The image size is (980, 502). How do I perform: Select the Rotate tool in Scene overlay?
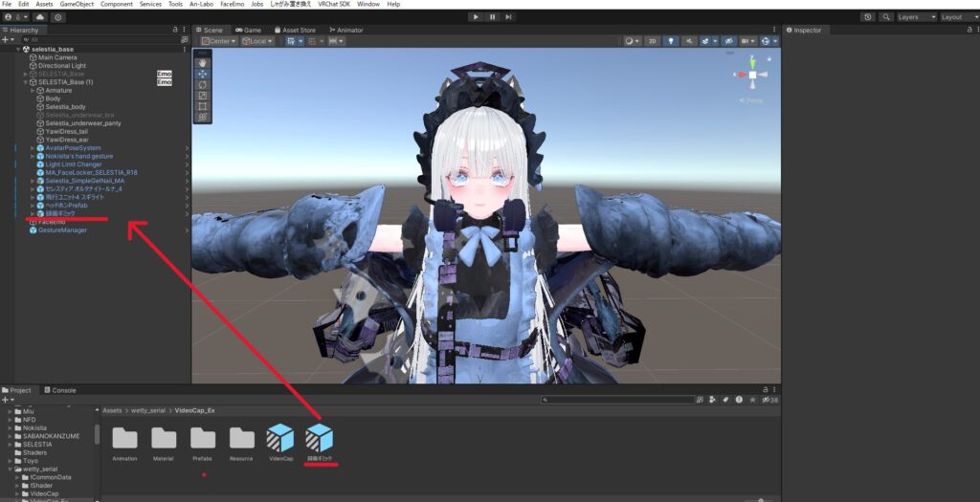[x=202, y=84]
